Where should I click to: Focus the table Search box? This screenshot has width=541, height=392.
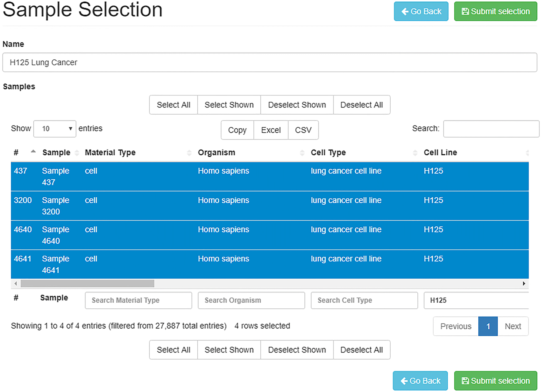pos(491,129)
